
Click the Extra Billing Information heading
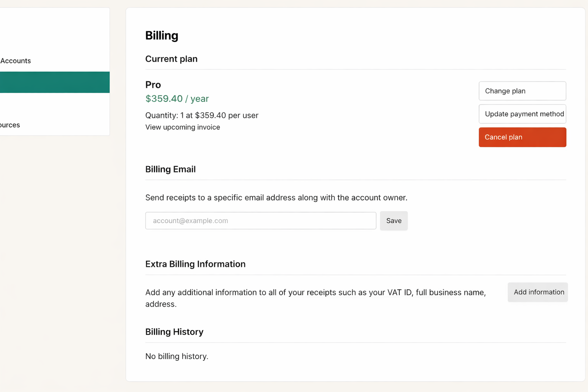(195, 264)
